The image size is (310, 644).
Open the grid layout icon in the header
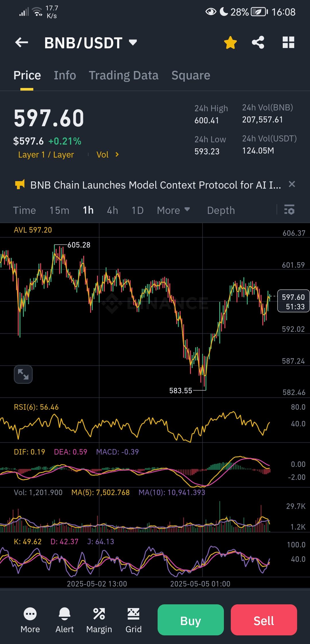pos(288,43)
